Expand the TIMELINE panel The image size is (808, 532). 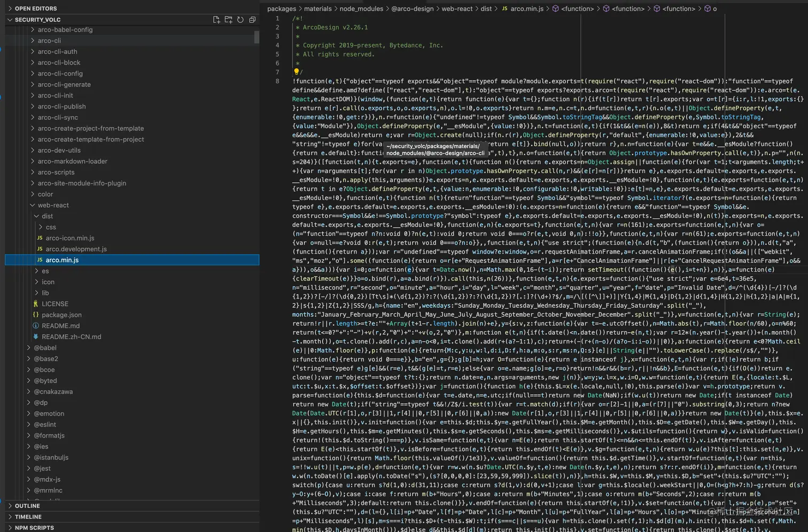[x=10, y=517]
